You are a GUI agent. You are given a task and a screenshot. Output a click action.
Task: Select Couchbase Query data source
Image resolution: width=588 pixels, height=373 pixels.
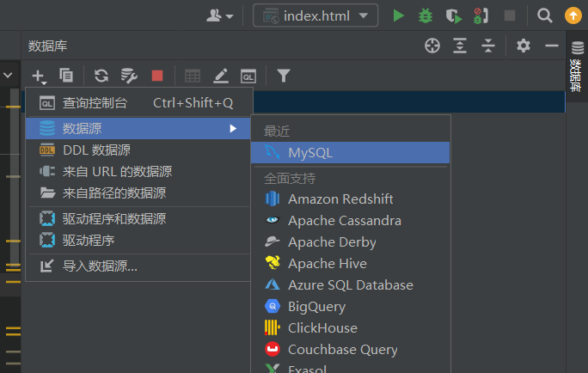[x=350, y=350]
